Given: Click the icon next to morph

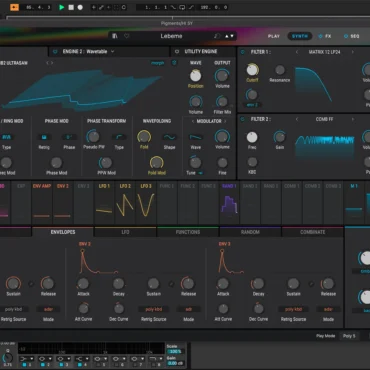Looking at the screenshot, I should pyautogui.click(x=174, y=63).
